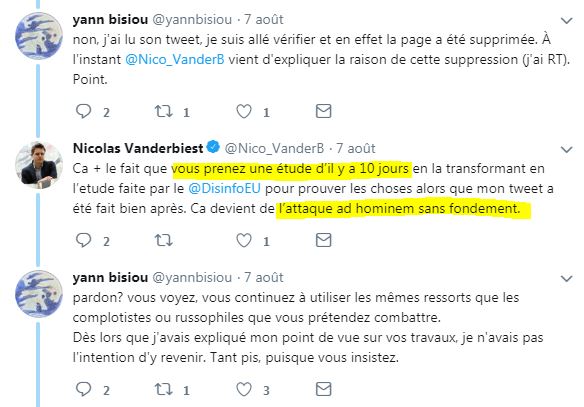Open Nicolas Vanderbiest's profile via name
Screen dimensions: 584x407
138,148
